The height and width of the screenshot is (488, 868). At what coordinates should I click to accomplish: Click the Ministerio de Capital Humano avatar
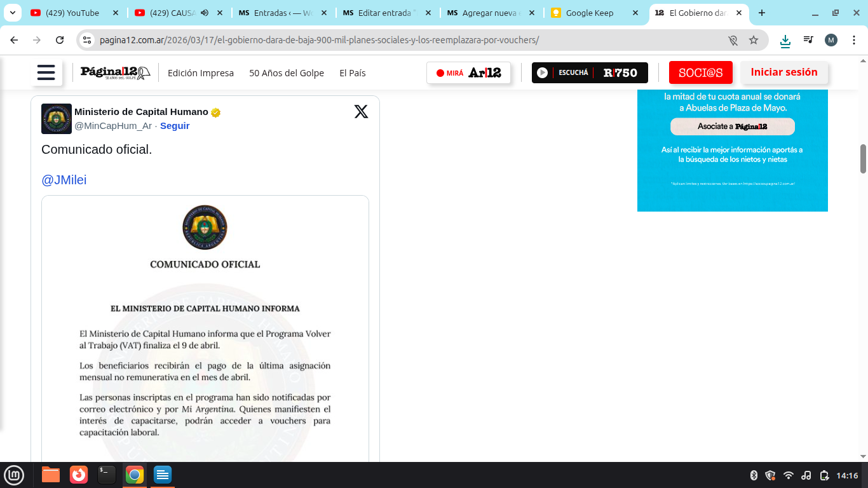point(56,119)
